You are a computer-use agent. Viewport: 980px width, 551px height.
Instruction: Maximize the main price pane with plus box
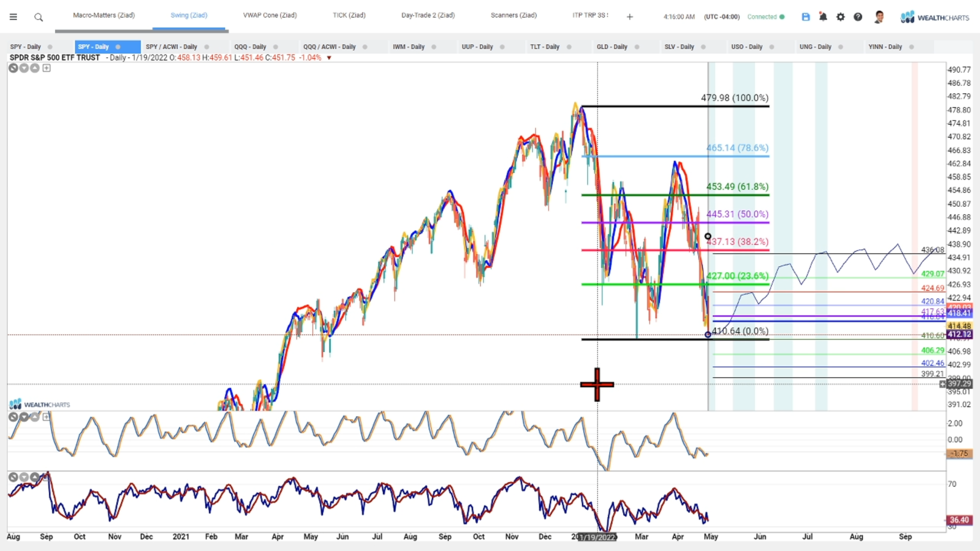pos(46,68)
